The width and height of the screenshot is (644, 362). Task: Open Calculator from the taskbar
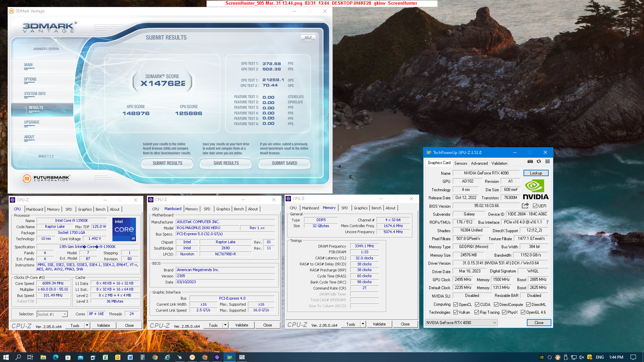coord(143,357)
